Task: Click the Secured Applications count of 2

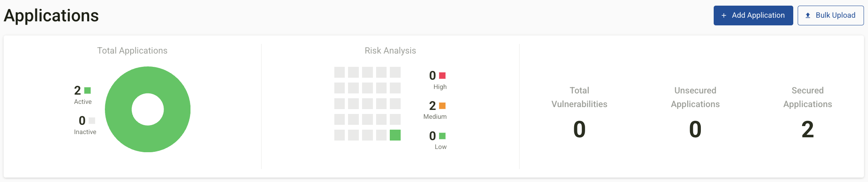Action: click(807, 129)
